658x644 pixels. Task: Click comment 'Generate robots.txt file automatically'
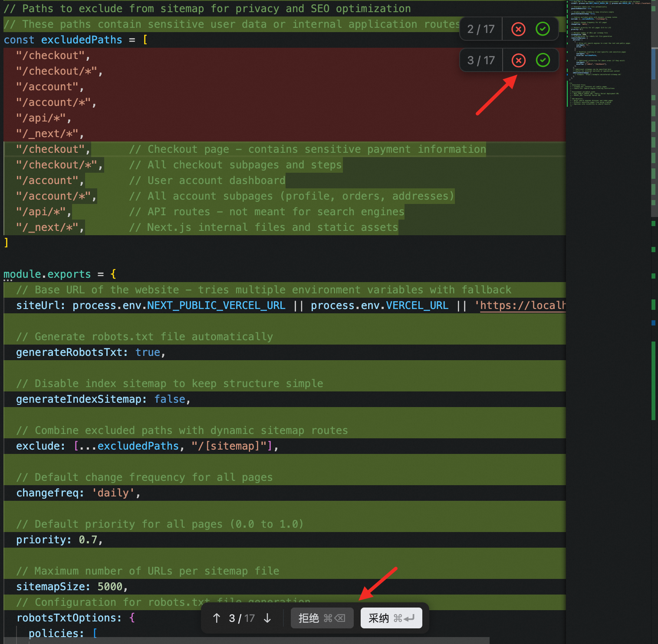145,337
